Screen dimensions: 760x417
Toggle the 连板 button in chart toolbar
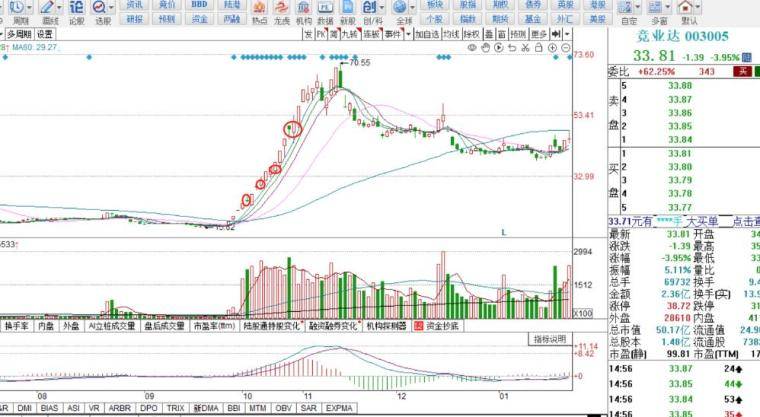pos(371,34)
